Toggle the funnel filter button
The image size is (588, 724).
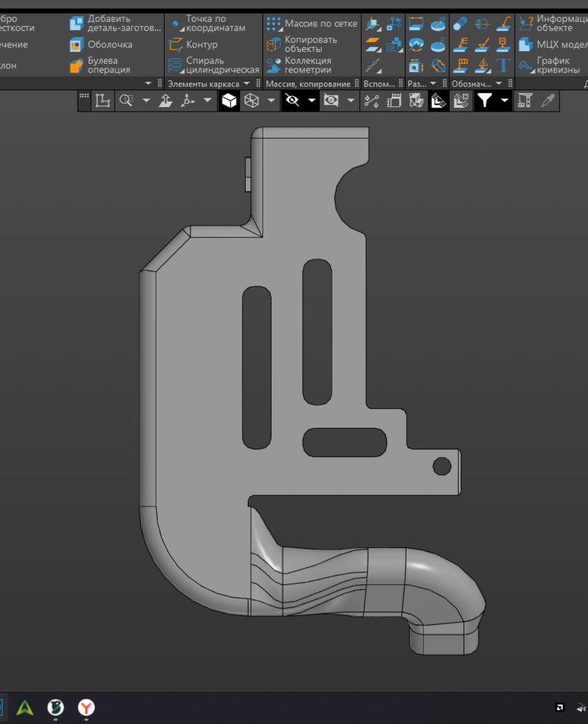pos(485,101)
